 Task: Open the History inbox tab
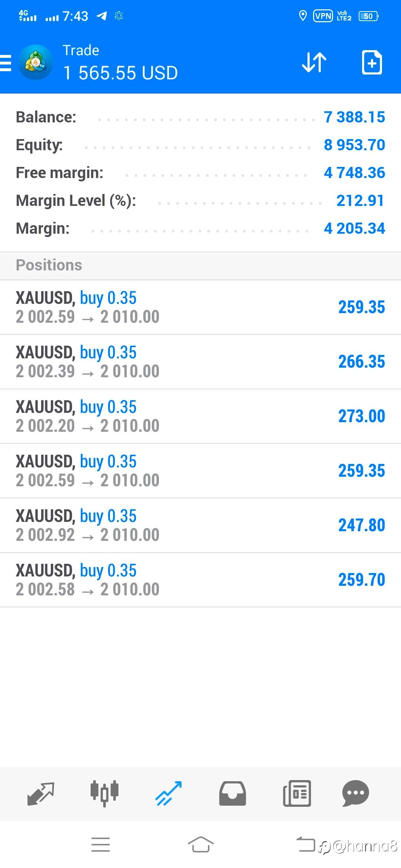[232, 794]
